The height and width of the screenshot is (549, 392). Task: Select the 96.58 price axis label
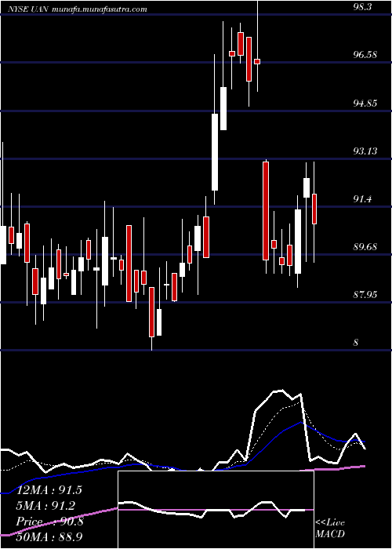[365, 55]
